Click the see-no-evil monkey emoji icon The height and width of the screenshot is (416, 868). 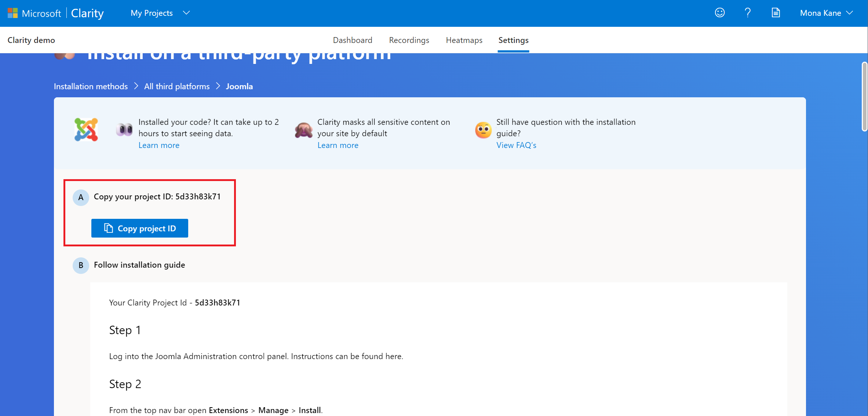click(303, 130)
